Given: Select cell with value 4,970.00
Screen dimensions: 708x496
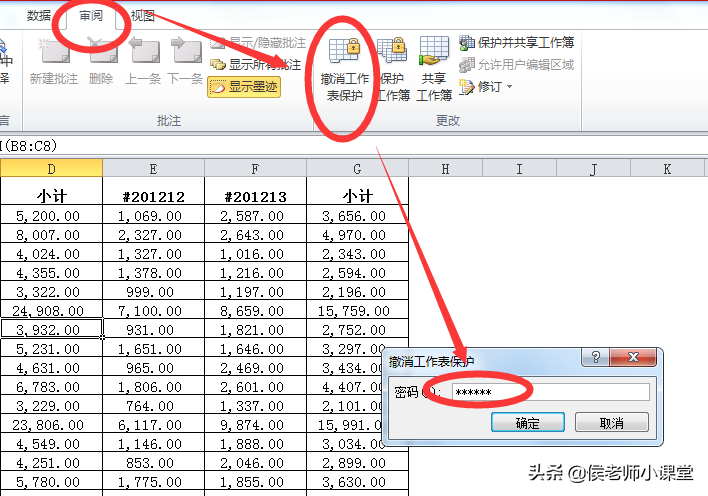Looking at the screenshot, I should pos(358,234).
